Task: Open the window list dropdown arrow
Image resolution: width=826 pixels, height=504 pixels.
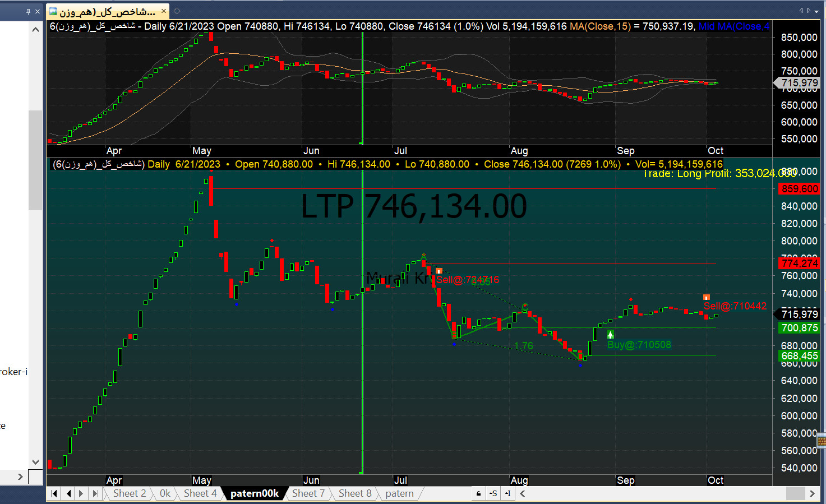Action: [815, 11]
